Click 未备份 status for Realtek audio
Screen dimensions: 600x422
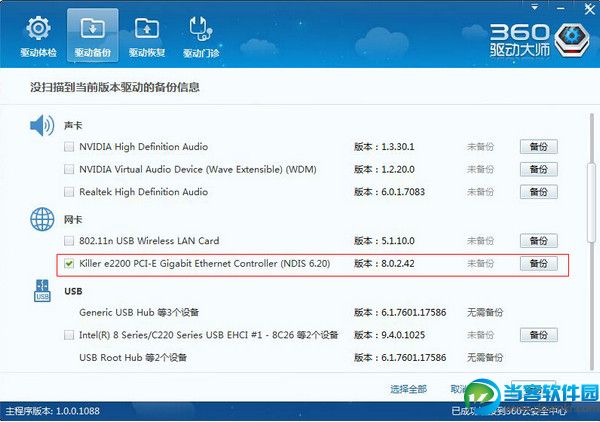(480, 192)
